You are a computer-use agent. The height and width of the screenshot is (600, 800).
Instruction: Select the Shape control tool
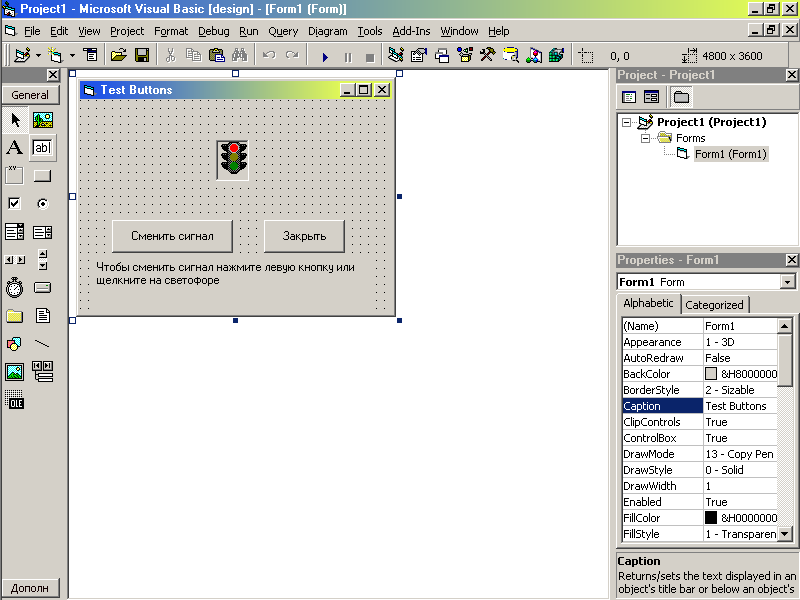(x=15, y=344)
